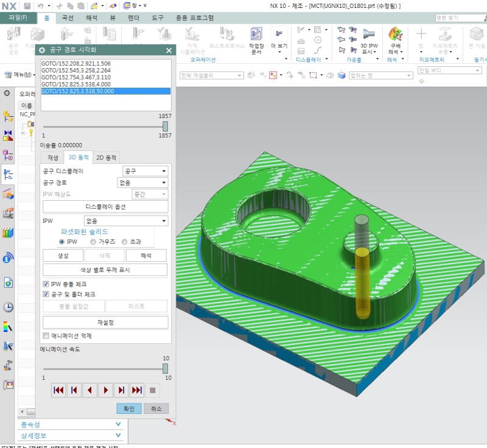This screenshot has width=487, height=448.
Task: Click the skip to end playback button
Action: [x=138, y=390]
